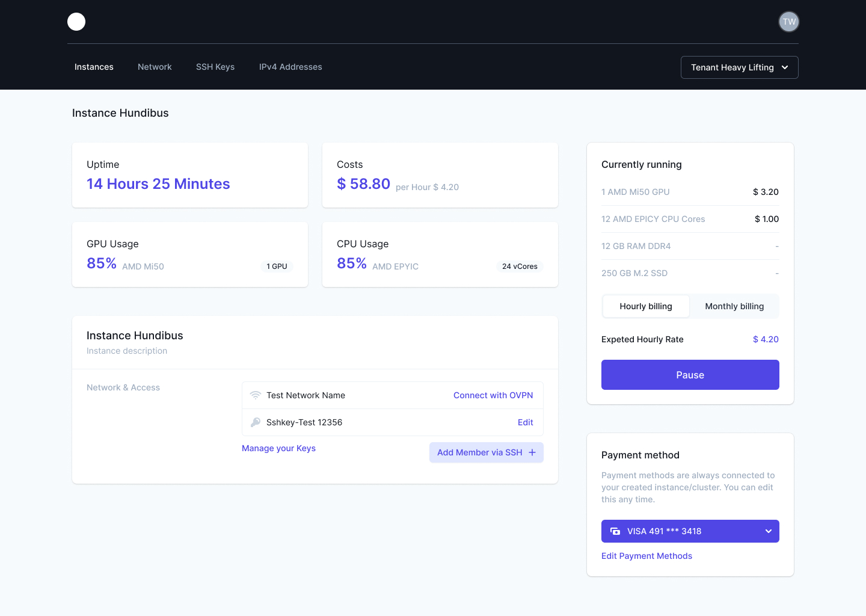Click the '1 AMD Mi50 GPU' row
866x616 pixels.
coord(690,192)
